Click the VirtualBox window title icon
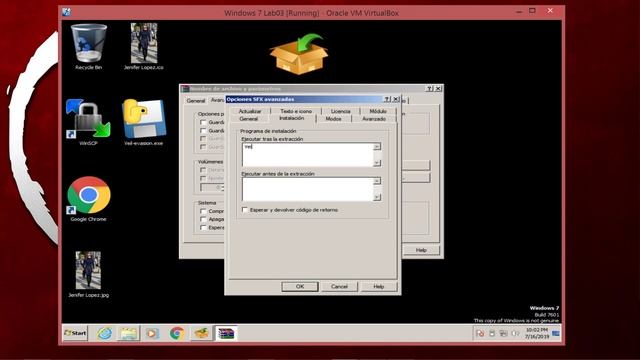Image resolution: width=640 pixels, height=360 pixels. (67, 12)
